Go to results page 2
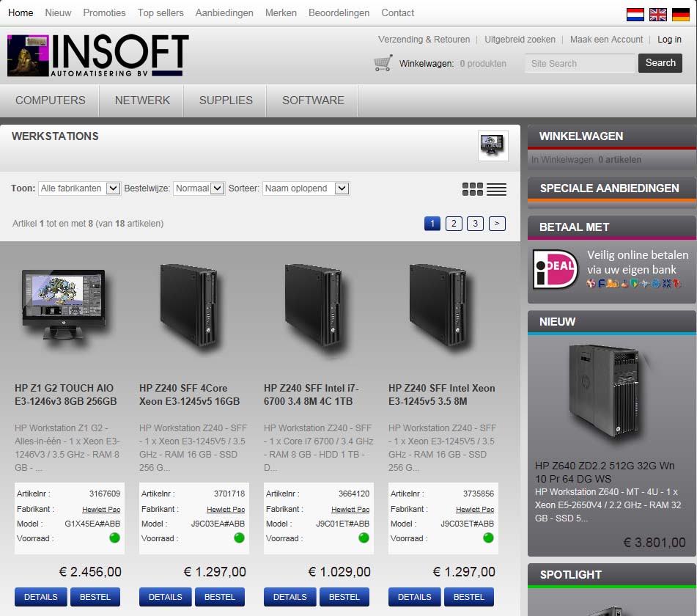This screenshot has width=697, height=616. [x=454, y=223]
